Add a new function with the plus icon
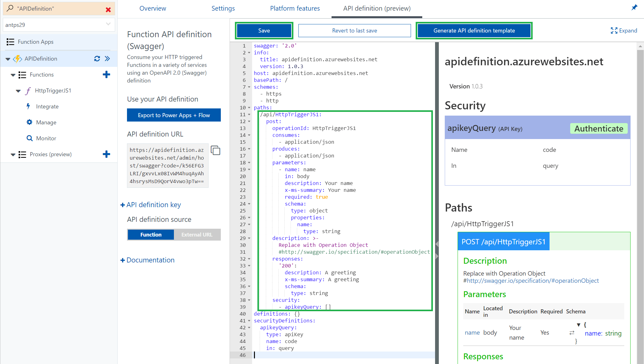The width and height of the screenshot is (644, 364). click(x=107, y=74)
